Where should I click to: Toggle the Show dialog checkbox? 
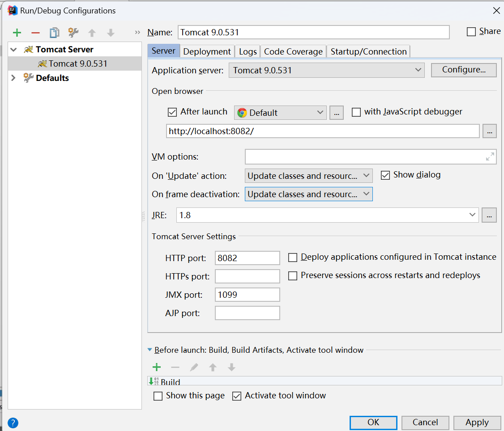click(x=385, y=175)
